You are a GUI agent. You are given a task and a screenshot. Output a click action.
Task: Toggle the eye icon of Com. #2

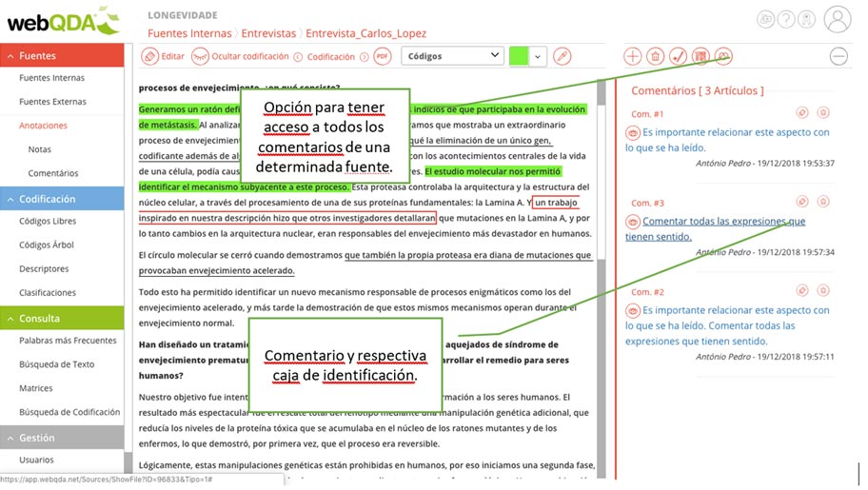pyautogui.click(x=633, y=310)
